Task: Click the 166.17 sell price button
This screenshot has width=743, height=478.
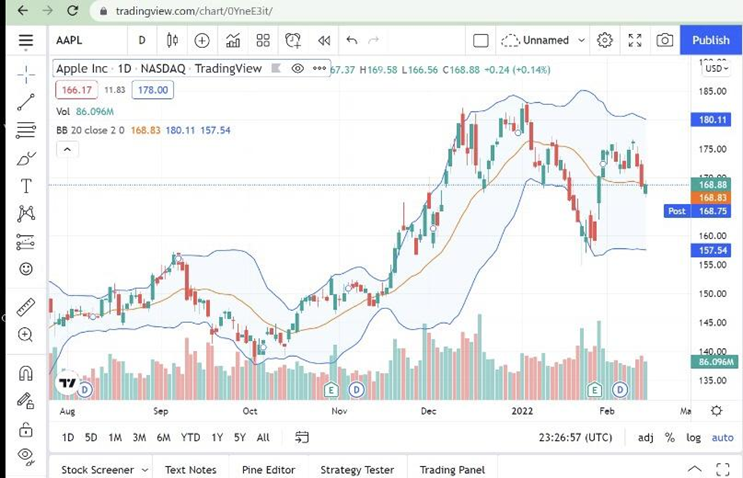Action: coord(76,90)
